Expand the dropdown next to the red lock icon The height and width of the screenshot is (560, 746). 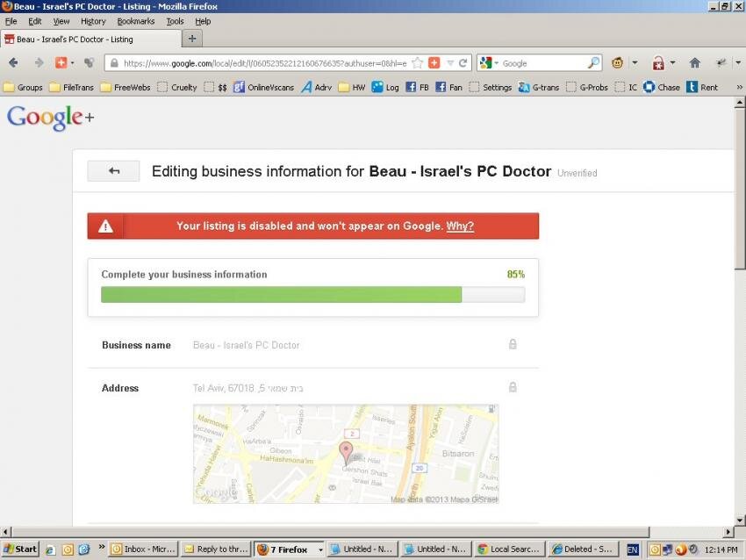click(673, 63)
